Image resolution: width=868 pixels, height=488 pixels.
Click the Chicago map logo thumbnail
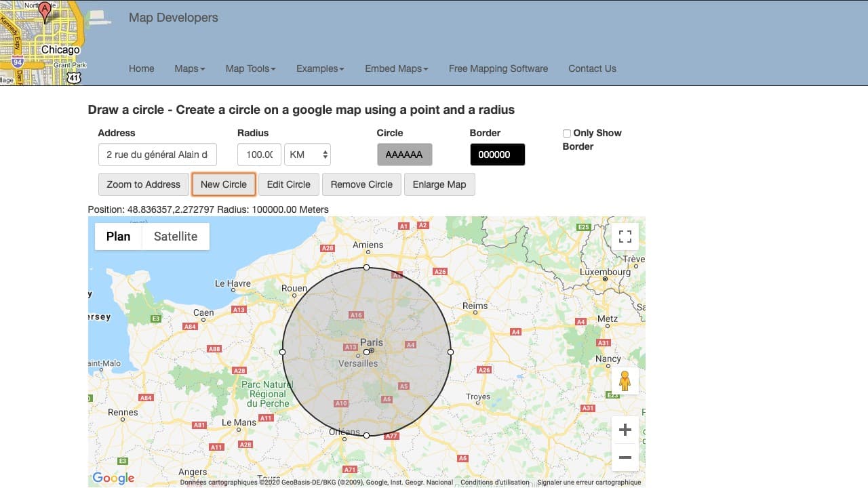[x=44, y=43]
